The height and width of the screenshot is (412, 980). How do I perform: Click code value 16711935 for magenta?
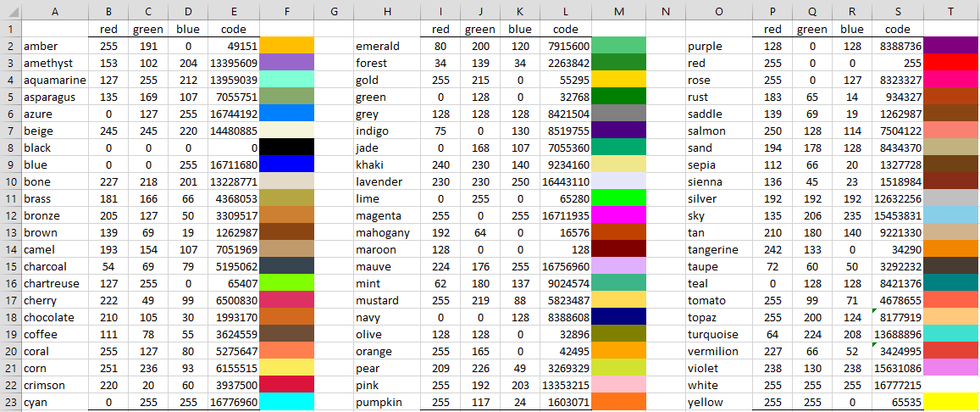[x=566, y=215]
